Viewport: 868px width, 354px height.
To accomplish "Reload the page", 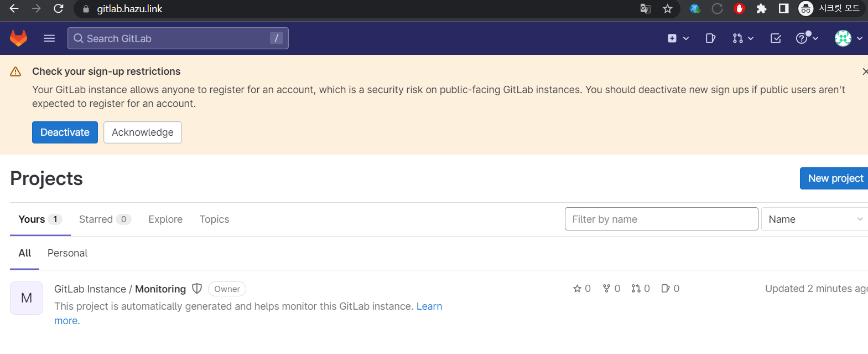I will [59, 8].
